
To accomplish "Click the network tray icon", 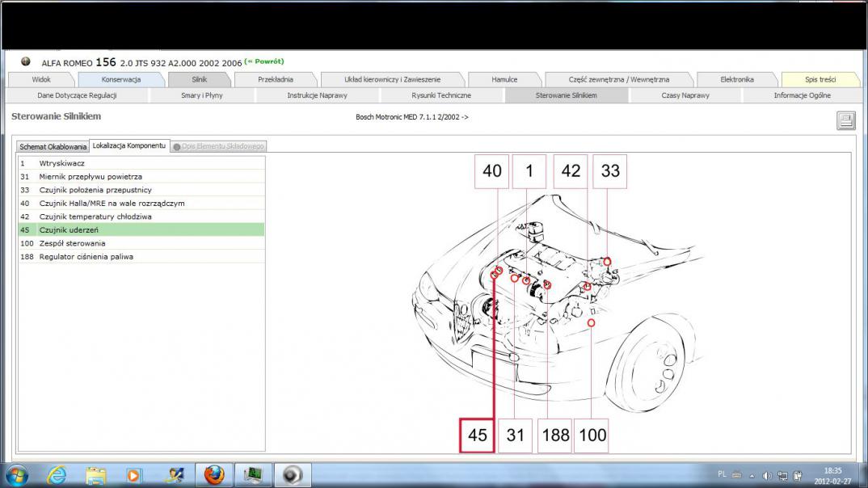I will [x=782, y=475].
